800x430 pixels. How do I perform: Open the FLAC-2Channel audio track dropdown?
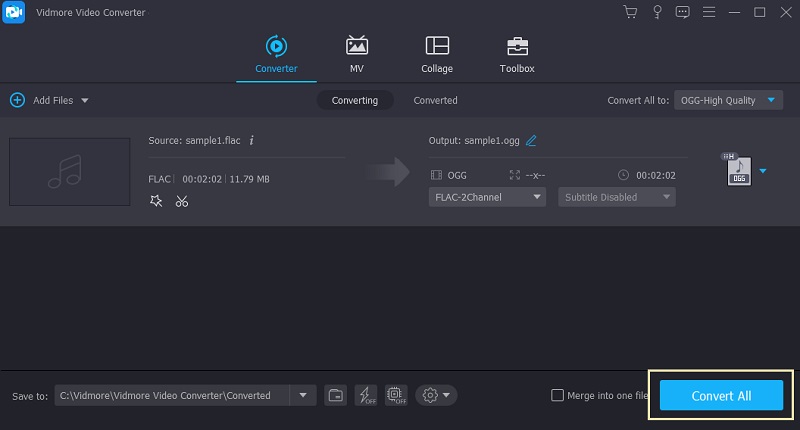487,197
